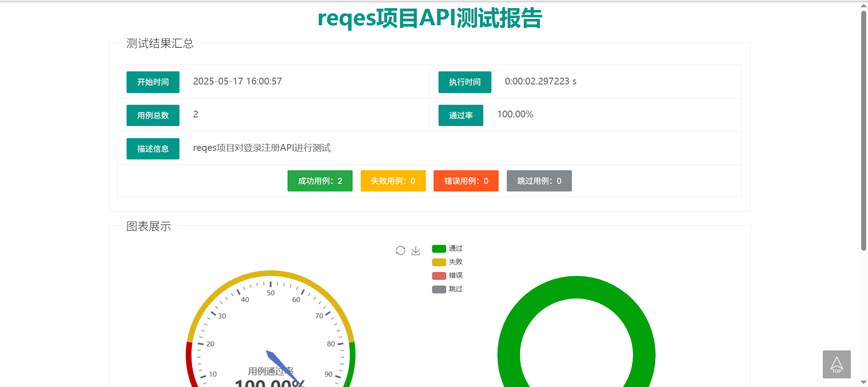Click the green pass-rate donut ring

[576, 287]
